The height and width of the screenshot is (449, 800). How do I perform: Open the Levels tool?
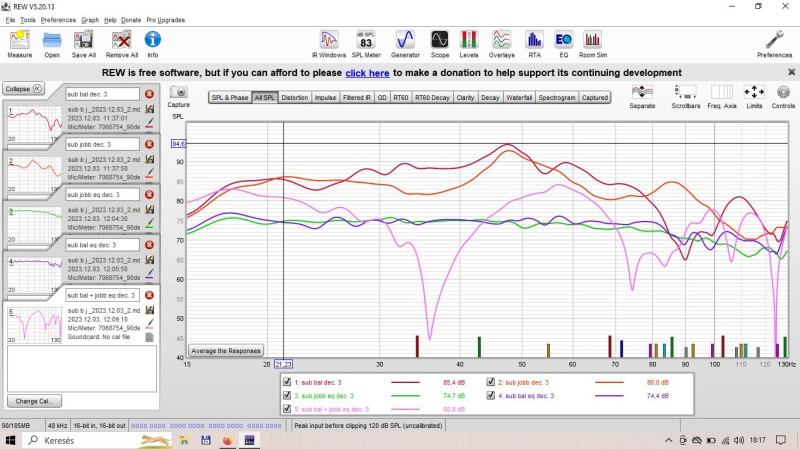pos(469,44)
